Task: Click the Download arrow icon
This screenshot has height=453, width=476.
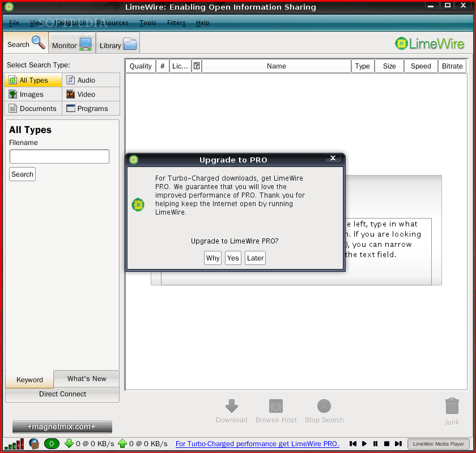Action: click(232, 406)
